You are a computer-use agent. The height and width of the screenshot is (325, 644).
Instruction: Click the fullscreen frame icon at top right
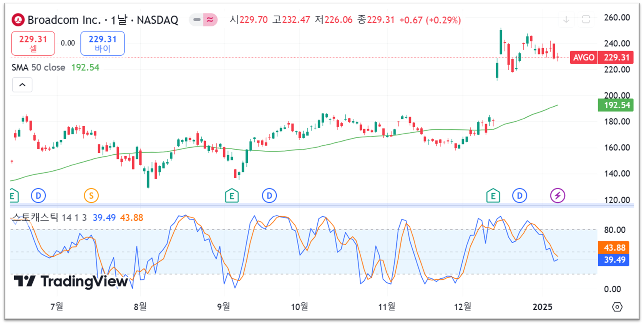tap(586, 20)
